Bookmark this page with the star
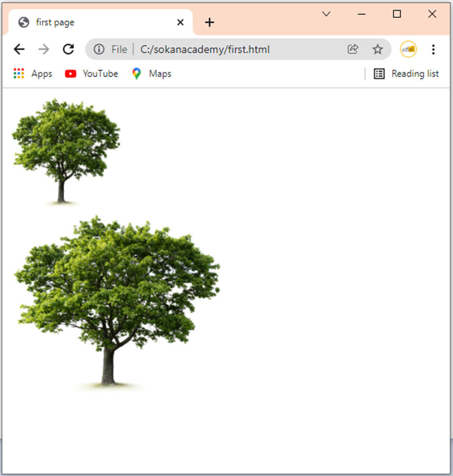 pyautogui.click(x=378, y=49)
